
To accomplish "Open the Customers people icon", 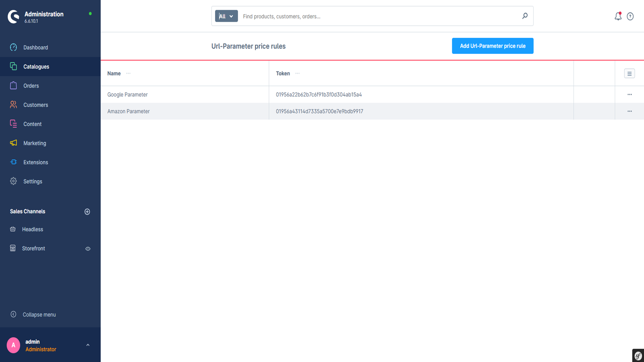I will [x=13, y=105].
